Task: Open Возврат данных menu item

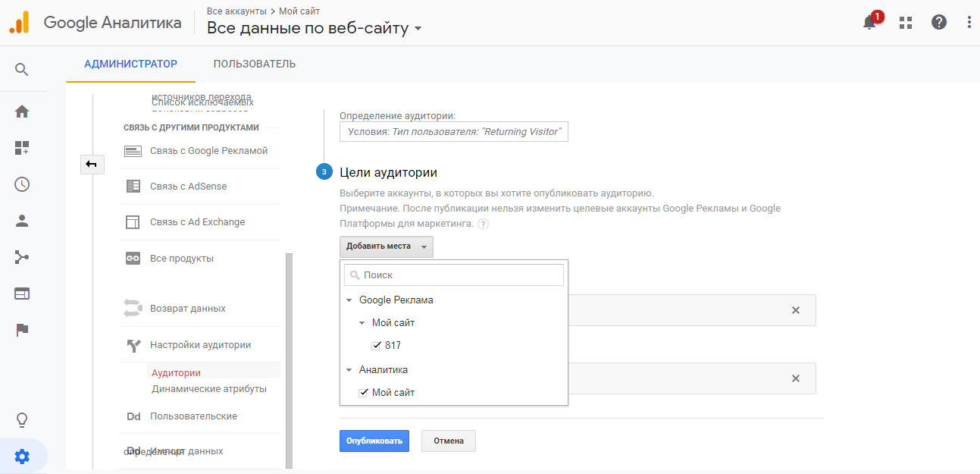Action: pos(188,309)
